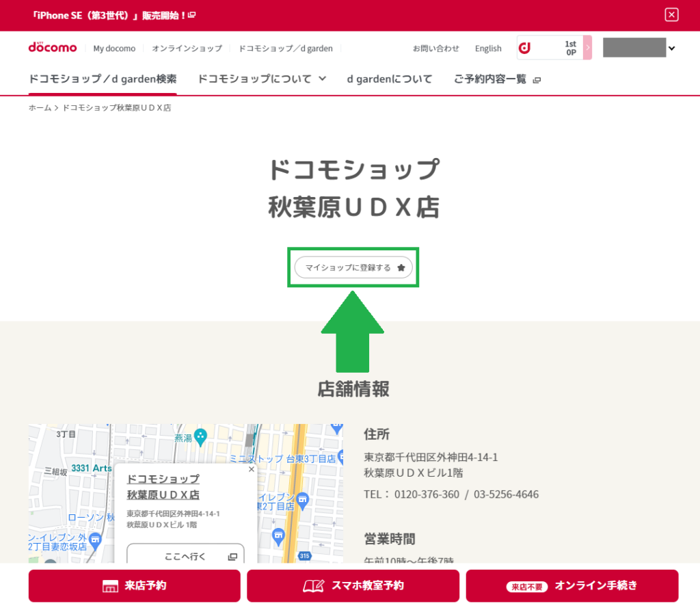Open ドコモショップ/d garden header link

[x=286, y=49]
